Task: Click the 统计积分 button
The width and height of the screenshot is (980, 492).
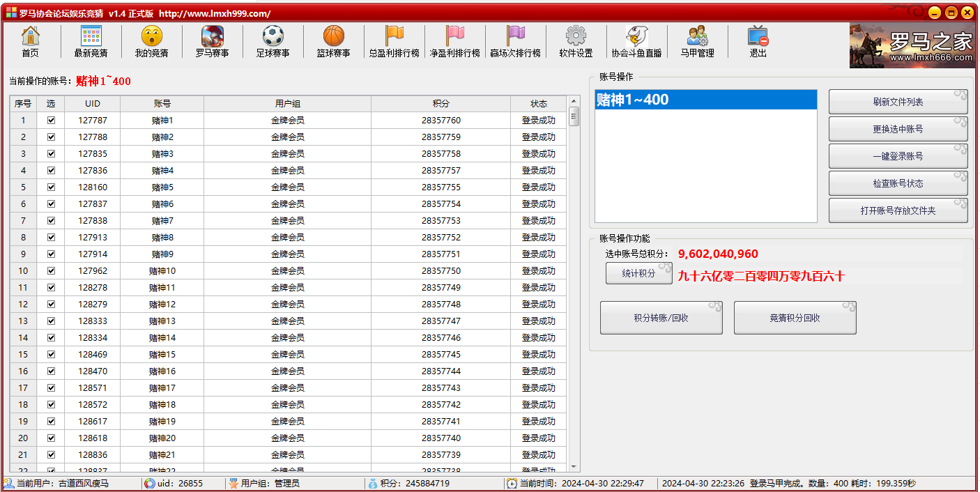Action: [638, 274]
